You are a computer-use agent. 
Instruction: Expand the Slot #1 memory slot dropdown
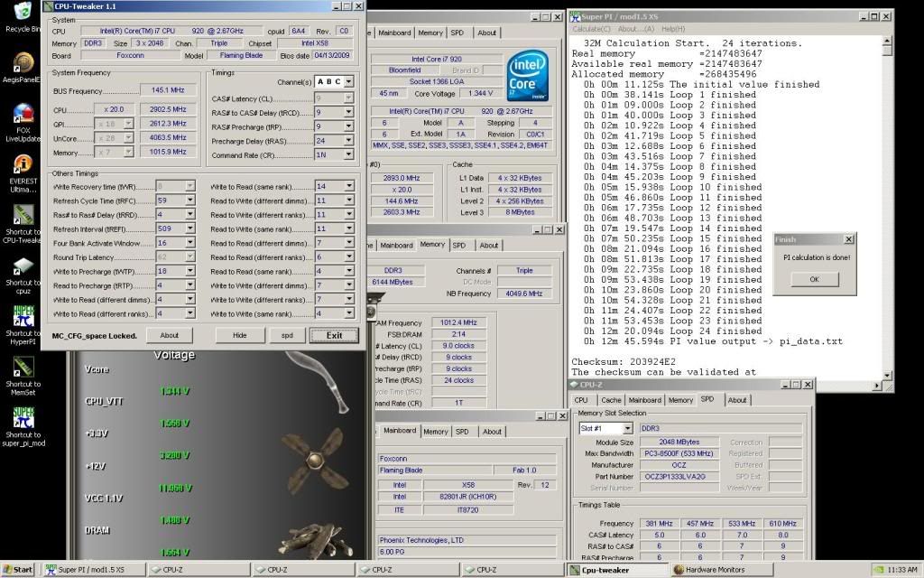tap(626, 428)
